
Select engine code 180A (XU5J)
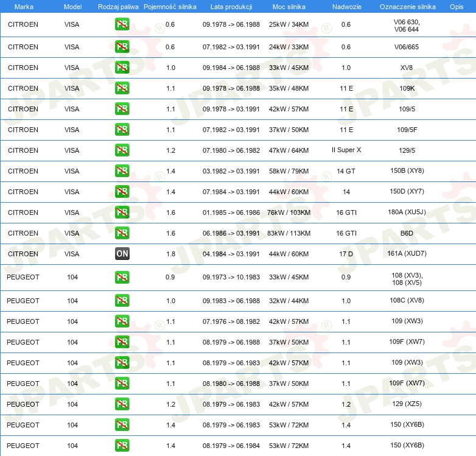click(x=407, y=212)
